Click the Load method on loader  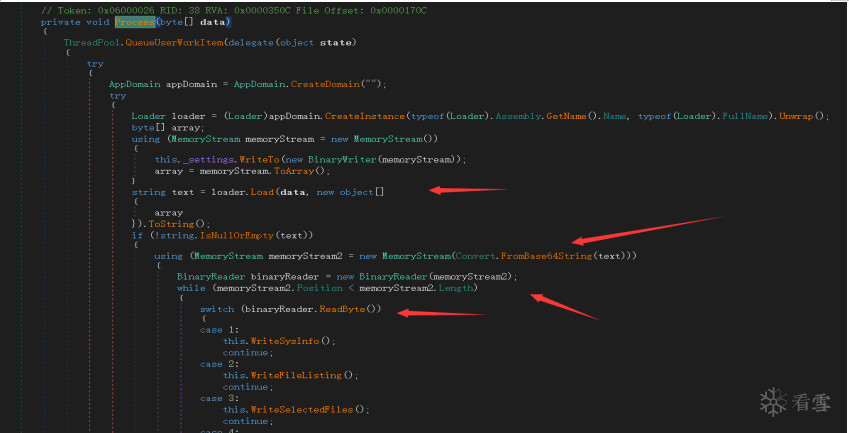point(262,192)
